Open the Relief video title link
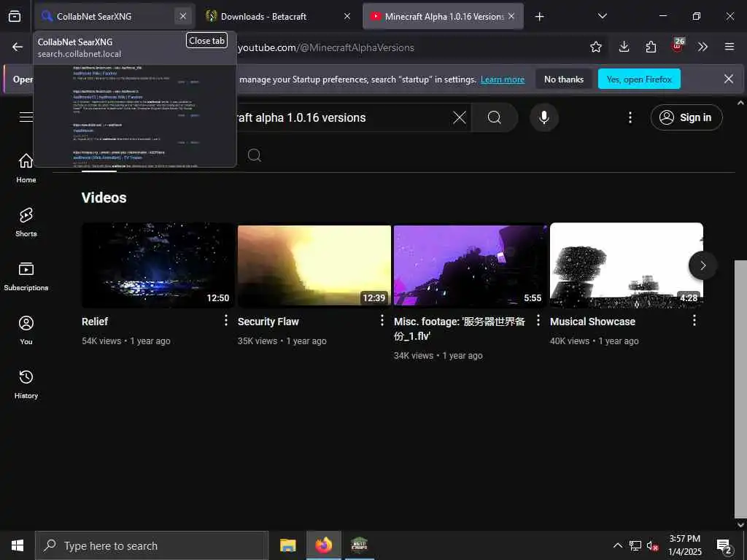The image size is (747, 560). 95,322
